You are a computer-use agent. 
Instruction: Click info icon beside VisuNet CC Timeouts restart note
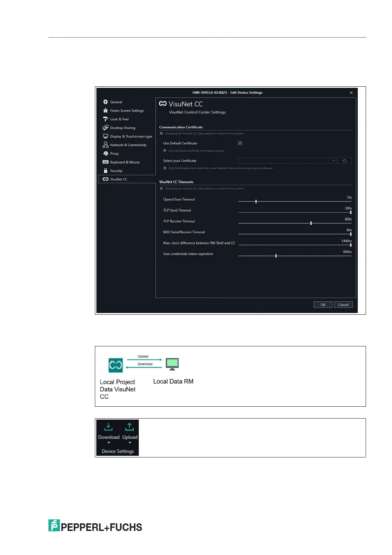tap(161, 189)
